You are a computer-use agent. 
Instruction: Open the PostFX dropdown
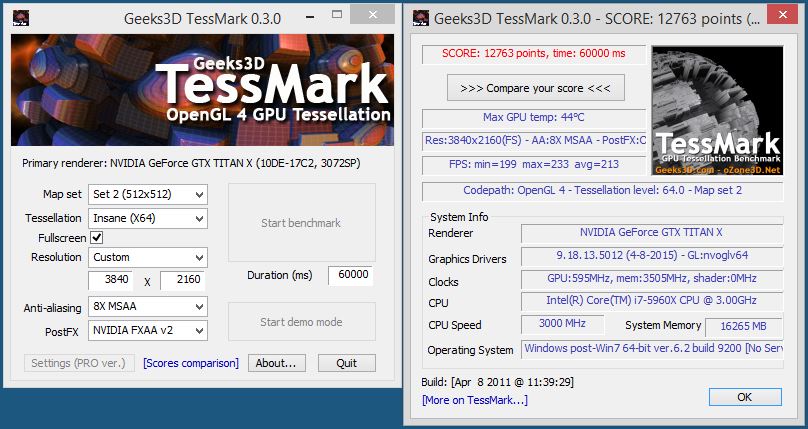click(148, 331)
